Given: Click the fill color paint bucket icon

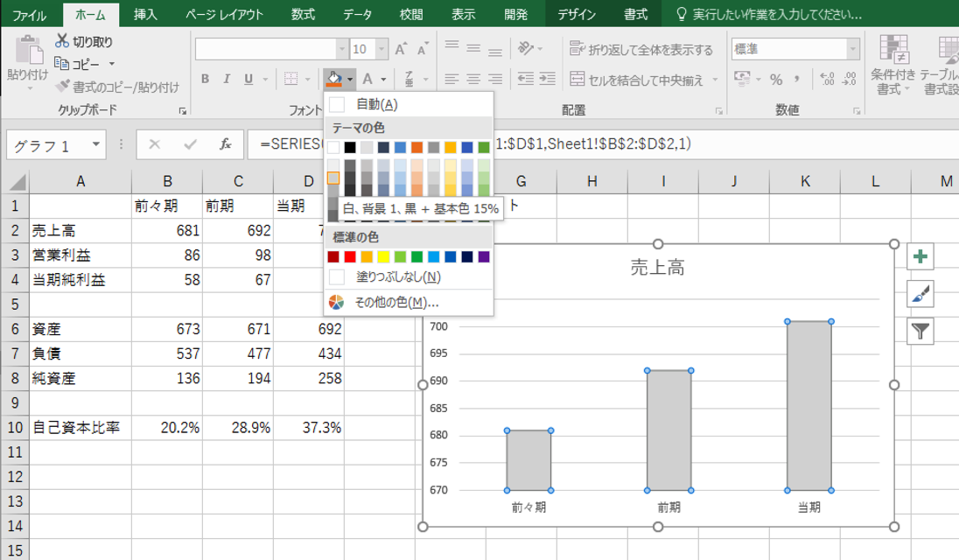Looking at the screenshot, I should click(x=334, y=79).
